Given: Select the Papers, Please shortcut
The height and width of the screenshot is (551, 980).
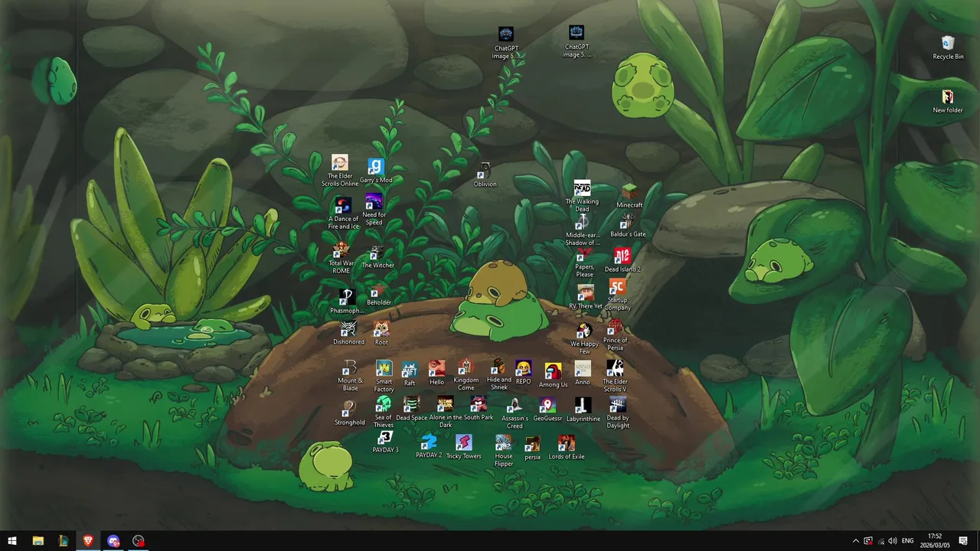Looking at the screenshot, I should click(585, 262).
